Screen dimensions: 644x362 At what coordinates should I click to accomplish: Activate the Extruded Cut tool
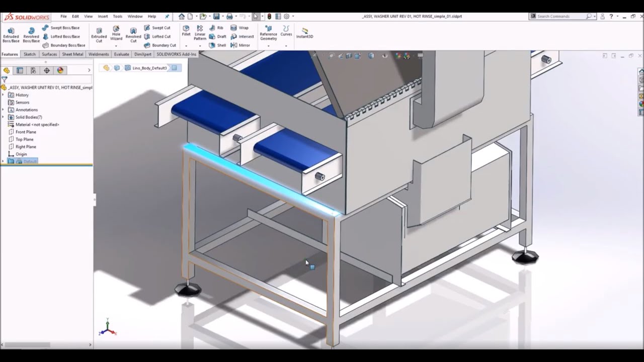tap(99, 35)
